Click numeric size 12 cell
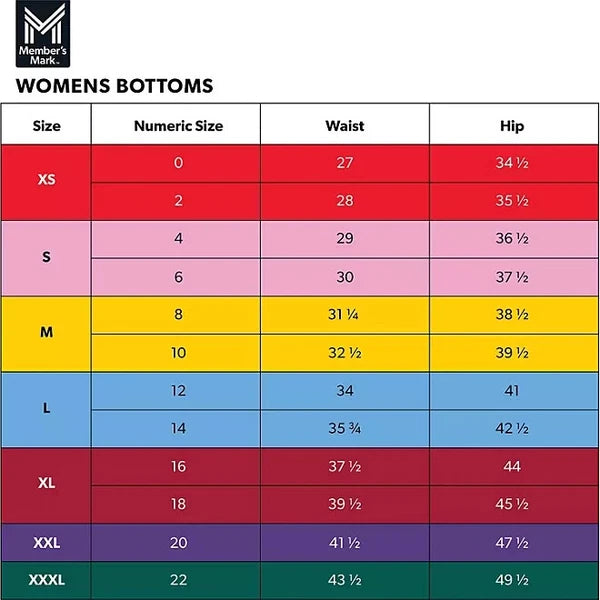This screenshot has width=600, height=600. coord(178,390)
